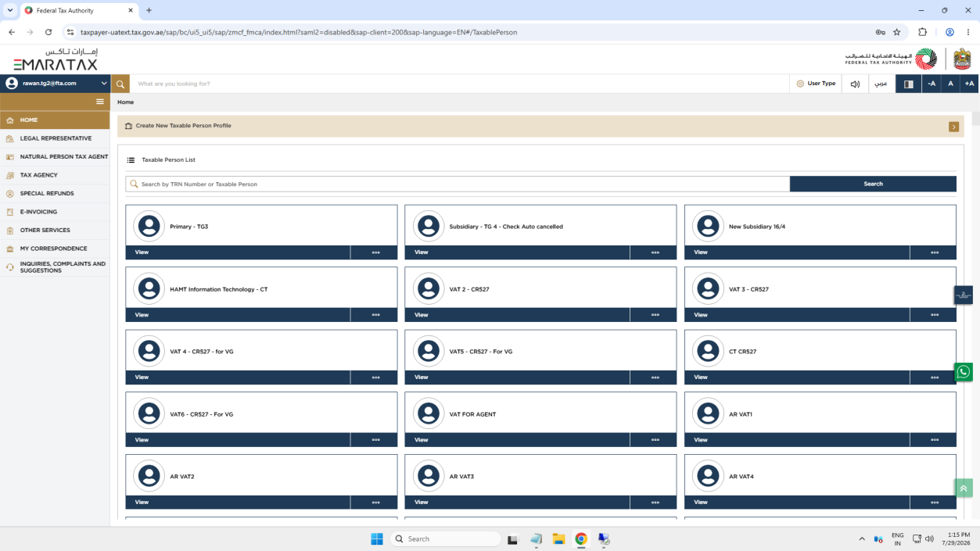Open more options for VAT 3 - CR527
This screenshot has height=551, width=980.
[934, 315]
